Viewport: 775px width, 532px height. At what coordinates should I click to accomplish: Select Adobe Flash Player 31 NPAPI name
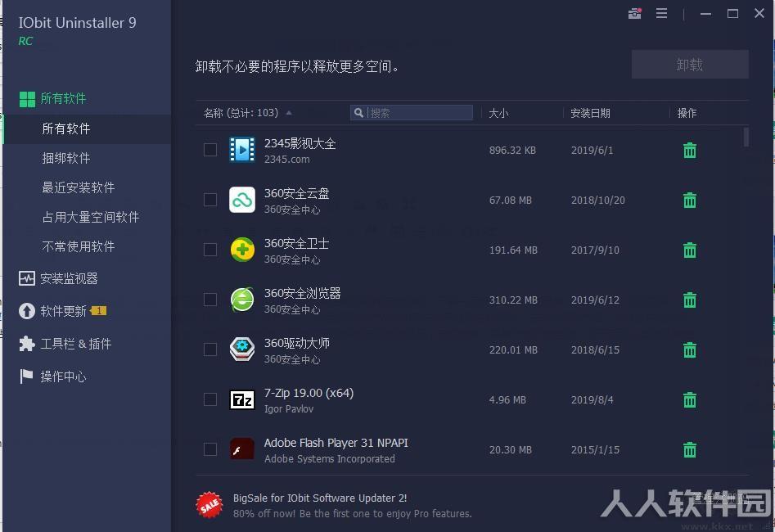coord(336,443)
